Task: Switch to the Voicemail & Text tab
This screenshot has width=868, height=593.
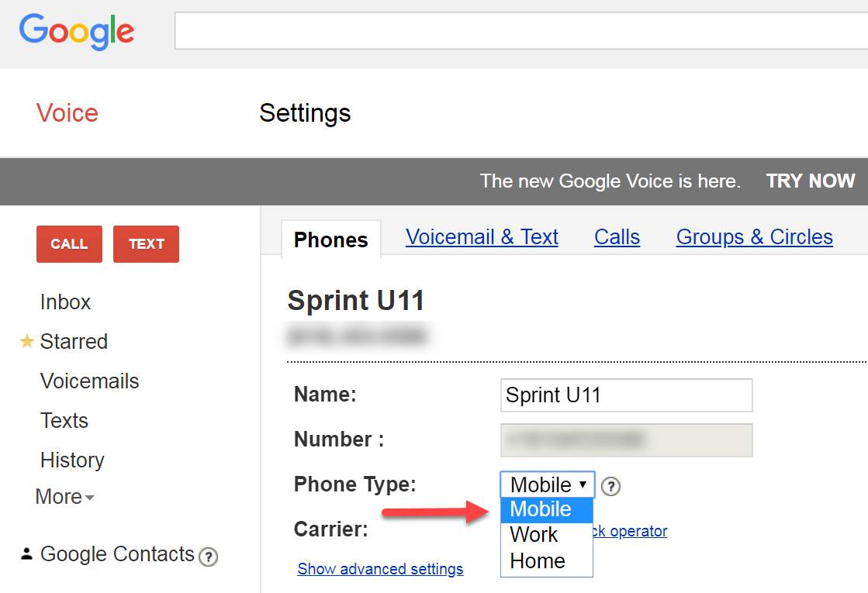Action: tap(482, 237)
